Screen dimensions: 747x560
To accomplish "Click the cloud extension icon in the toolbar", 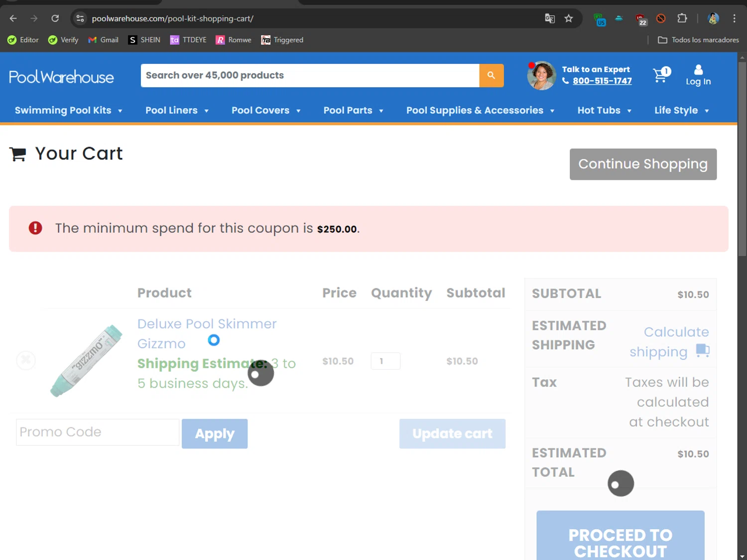I will point(619,18).
